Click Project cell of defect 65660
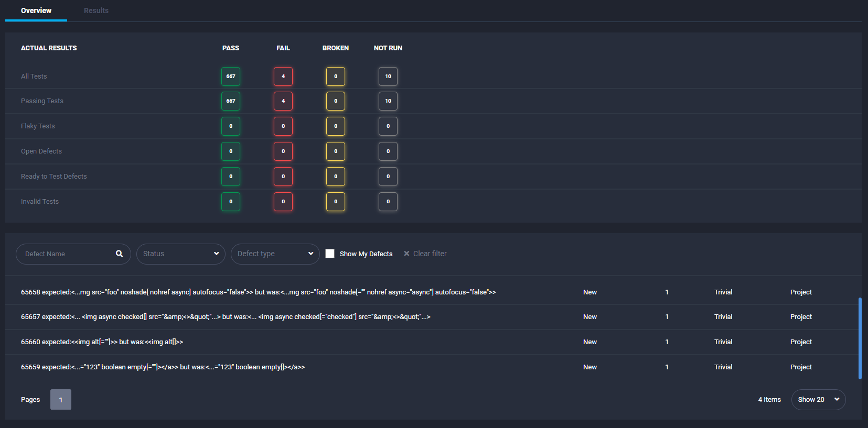This screenshot has width=868, height=428. [801, 342]
